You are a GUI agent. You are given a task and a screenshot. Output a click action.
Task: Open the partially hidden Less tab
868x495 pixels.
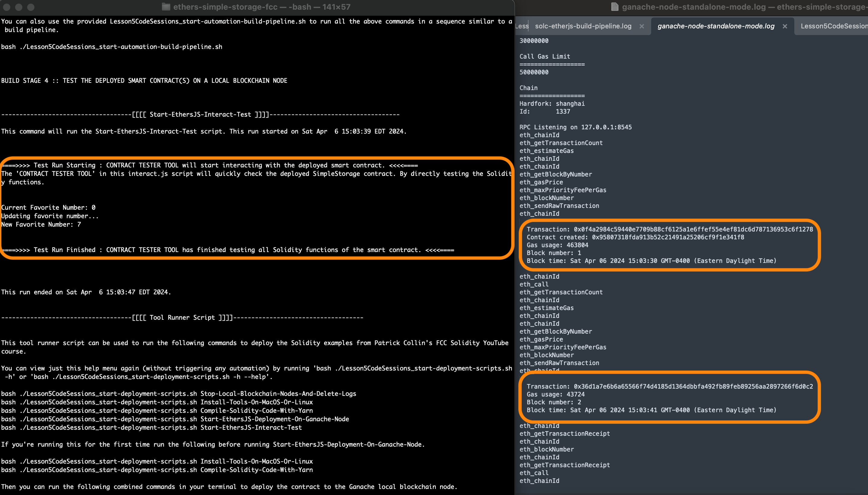tap(522, 26)
